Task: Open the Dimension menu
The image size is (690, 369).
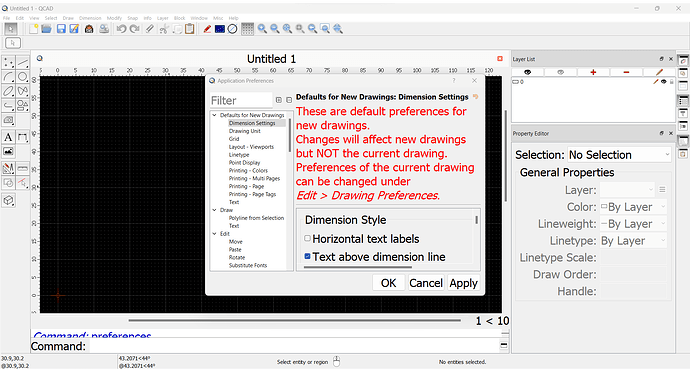Action: click(90, 18)
